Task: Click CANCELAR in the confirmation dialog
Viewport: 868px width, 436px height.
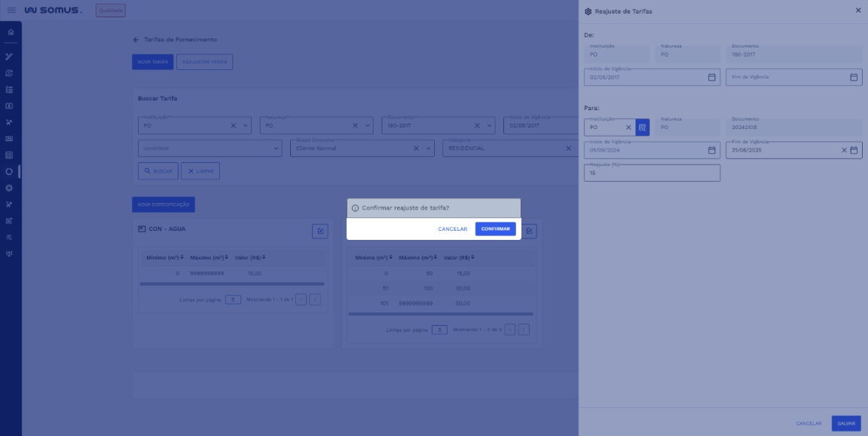Action: pyautogui.click(x=452, y=229)
